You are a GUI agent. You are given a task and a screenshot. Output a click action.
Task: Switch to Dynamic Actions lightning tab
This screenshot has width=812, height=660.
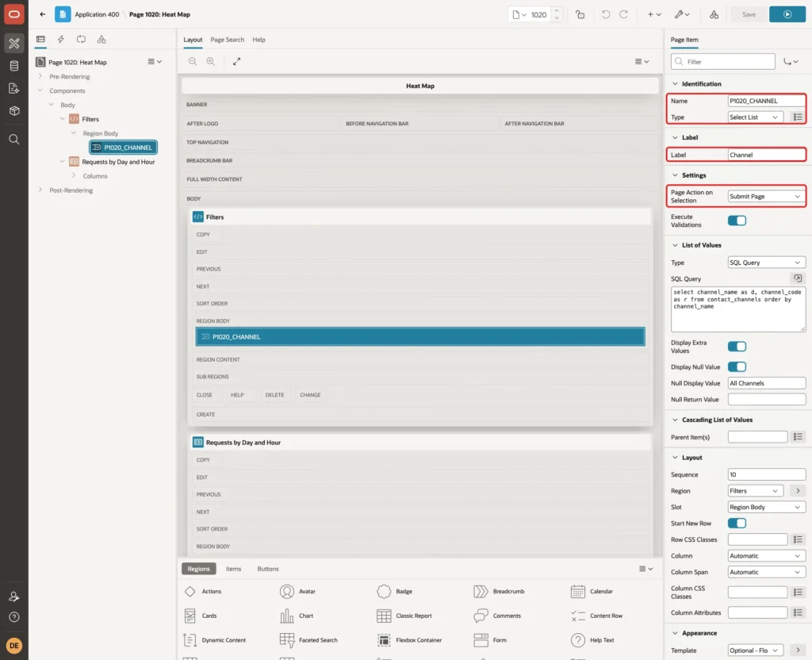60,40
